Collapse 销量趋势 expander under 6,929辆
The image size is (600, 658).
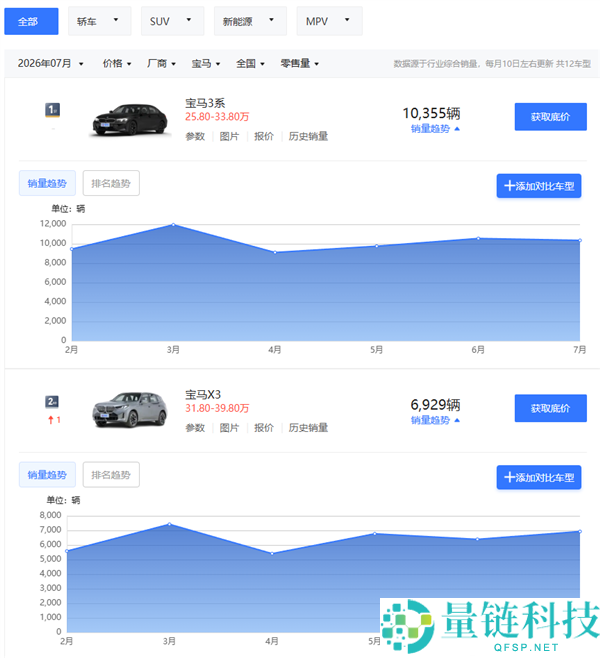click(436, 420)
